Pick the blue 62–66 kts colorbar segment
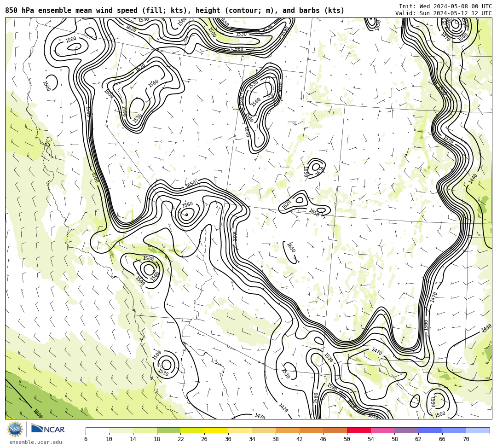Screen dimensions: 497x448 pos(430,430)
